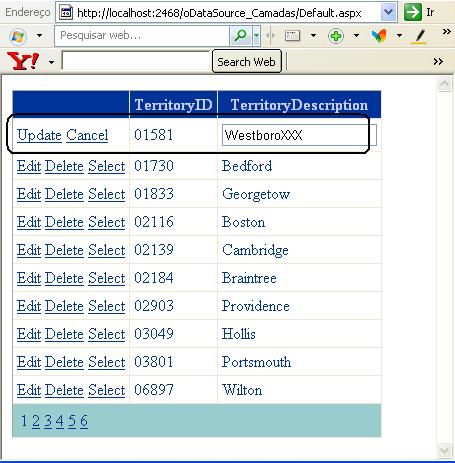Click the scrollbar down arrow
Viewport: 455px width, 463px height.
coord(445,451)
